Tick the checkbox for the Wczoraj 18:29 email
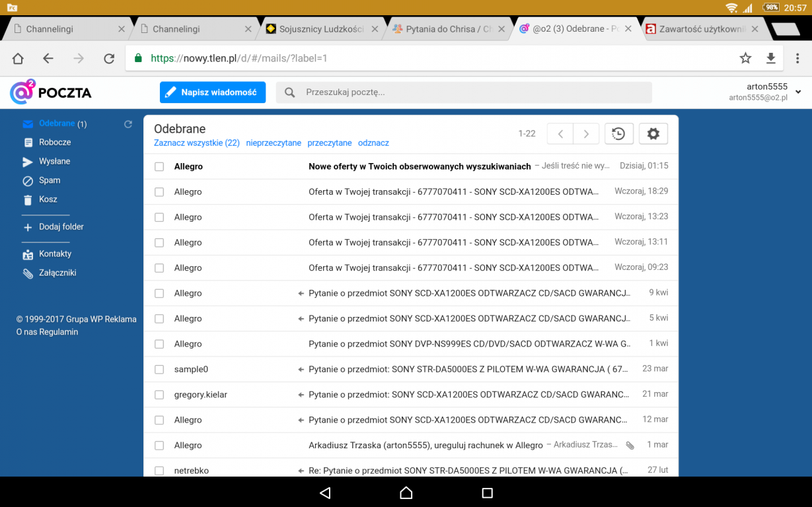The width and height of the screenshot is (812, 507). click(159, 192)
